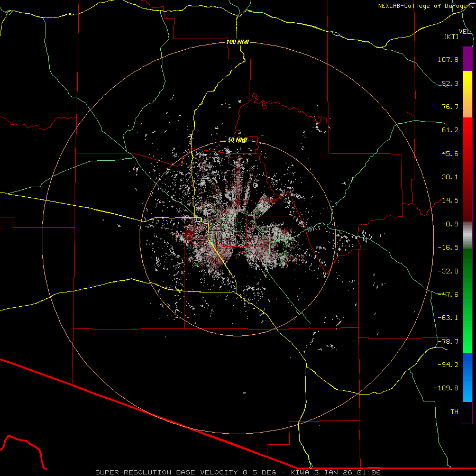Viewport: 476px width, 476px height.
Task: Select the -63.1 velocity value
Action: point(448,318)
